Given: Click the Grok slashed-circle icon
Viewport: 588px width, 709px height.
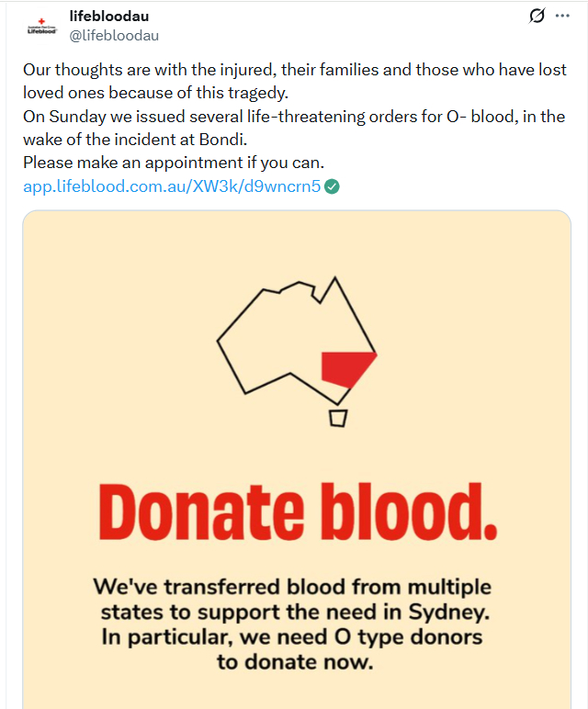Looking at the screenshot, I should pyautogui.click(x=537, y=17).
